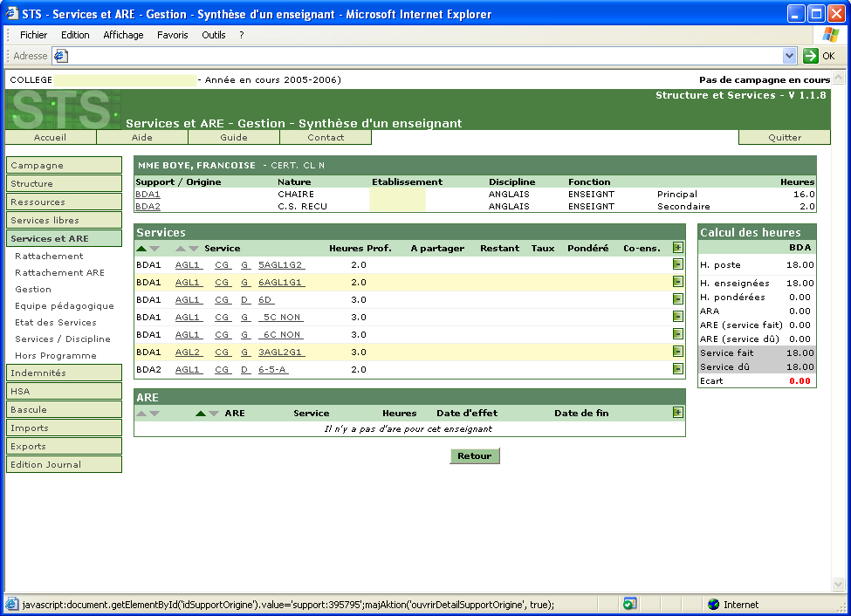This screenshot has width=851, height=616.
Task: Go to the Accueil tab
Action: pos(50,137)
